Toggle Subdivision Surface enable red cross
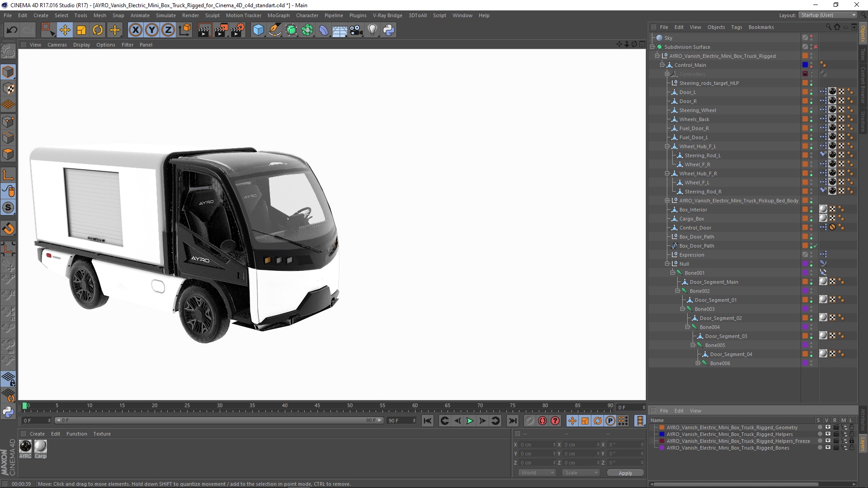 (x=816, y=47)
